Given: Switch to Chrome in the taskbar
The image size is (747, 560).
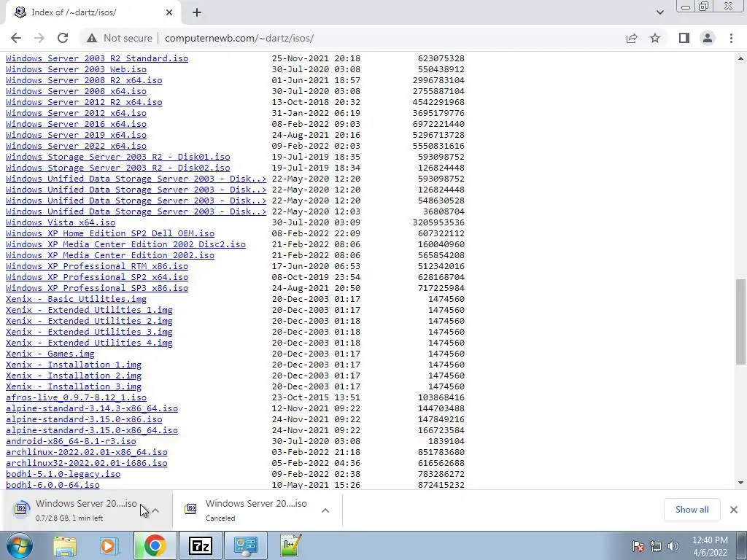Looking at the screenshot, I should pos(155,545).
